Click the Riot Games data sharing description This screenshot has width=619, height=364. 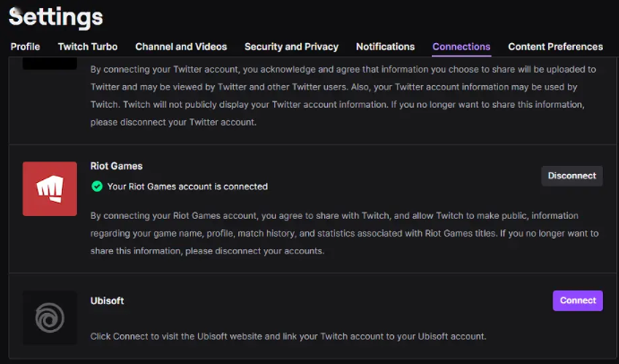tap(344, 233)
